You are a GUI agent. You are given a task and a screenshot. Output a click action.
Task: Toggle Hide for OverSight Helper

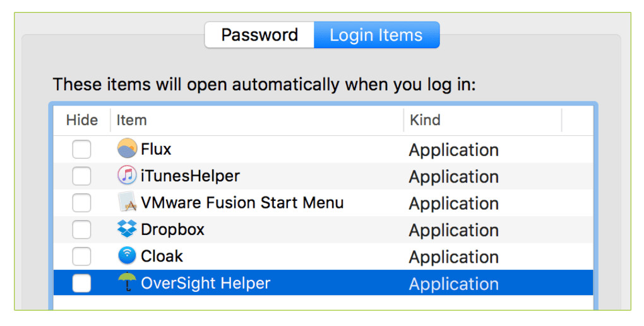tap(81, 284)
